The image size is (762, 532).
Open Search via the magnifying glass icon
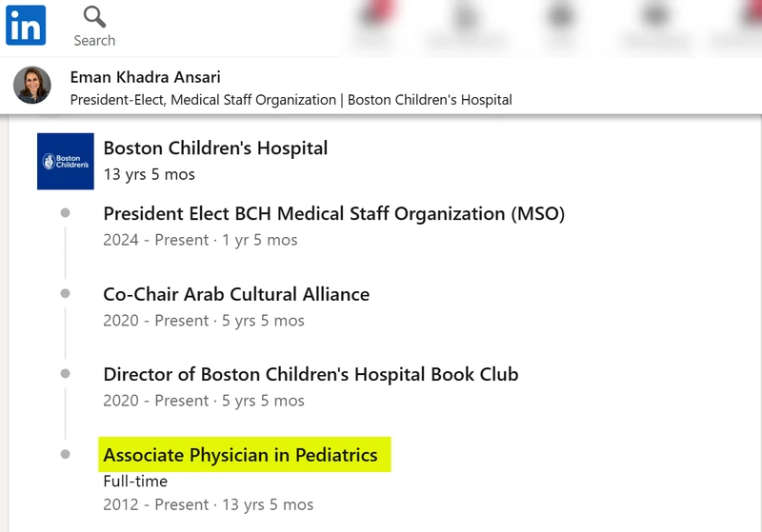pyautogui.click(x=94, y=17)
